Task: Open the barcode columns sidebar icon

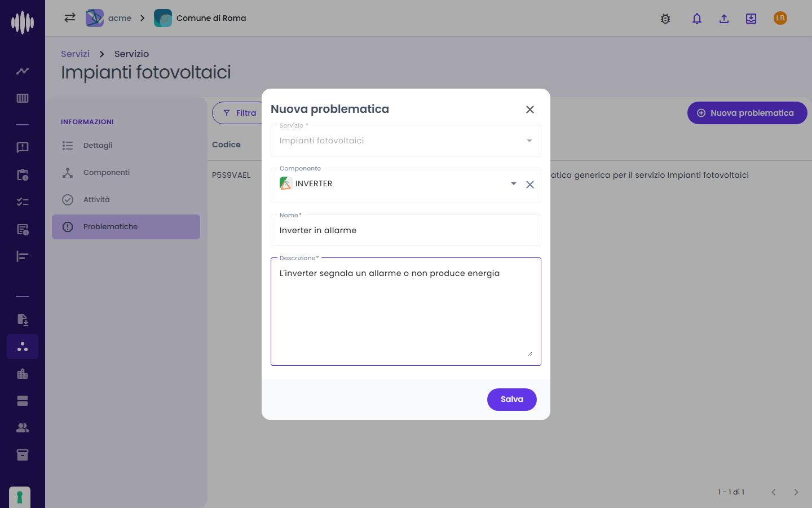Action: pos(23,98)
